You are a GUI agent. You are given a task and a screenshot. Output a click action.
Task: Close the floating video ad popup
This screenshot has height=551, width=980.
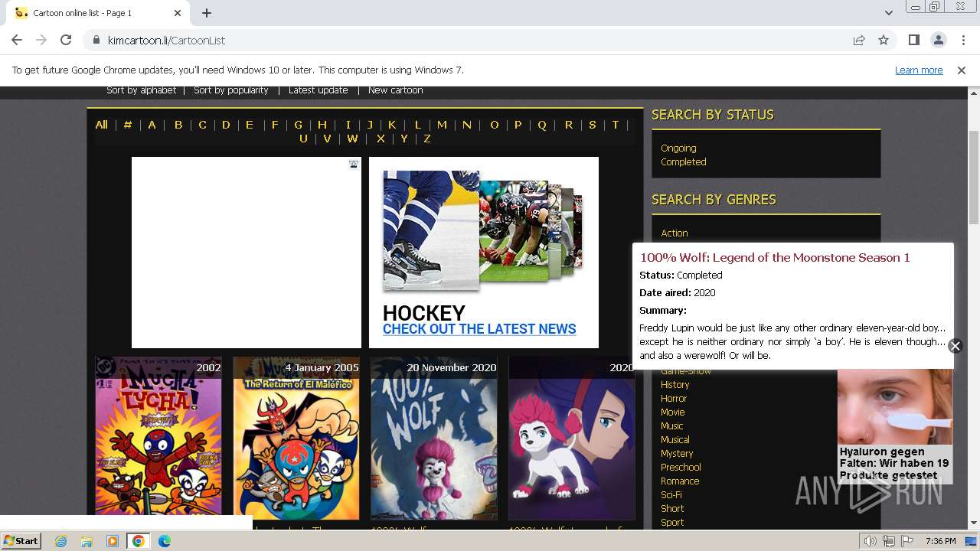[955, 346]
